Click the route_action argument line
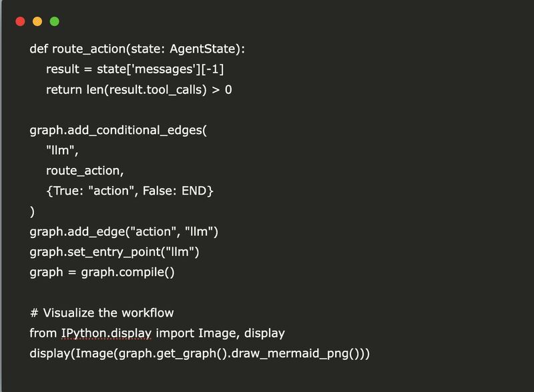This screenshot has width=534, height=392. tap(85, 171)
